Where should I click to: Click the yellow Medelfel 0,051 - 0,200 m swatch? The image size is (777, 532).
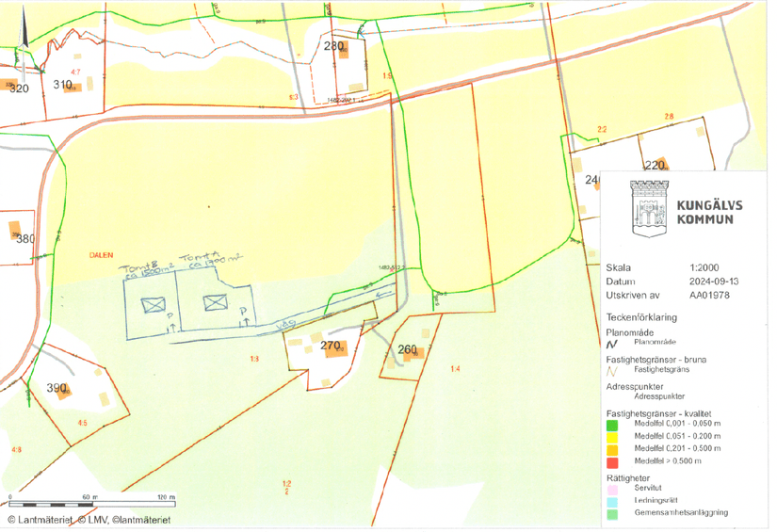tap(612, 438)
